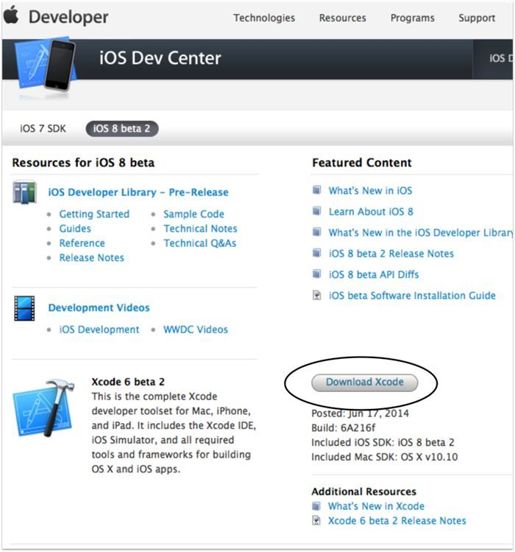This screenshot has height=552, width=515.
Task: Switch to the iOS 7 SDK tab
Action: click(x=43, y=128)
